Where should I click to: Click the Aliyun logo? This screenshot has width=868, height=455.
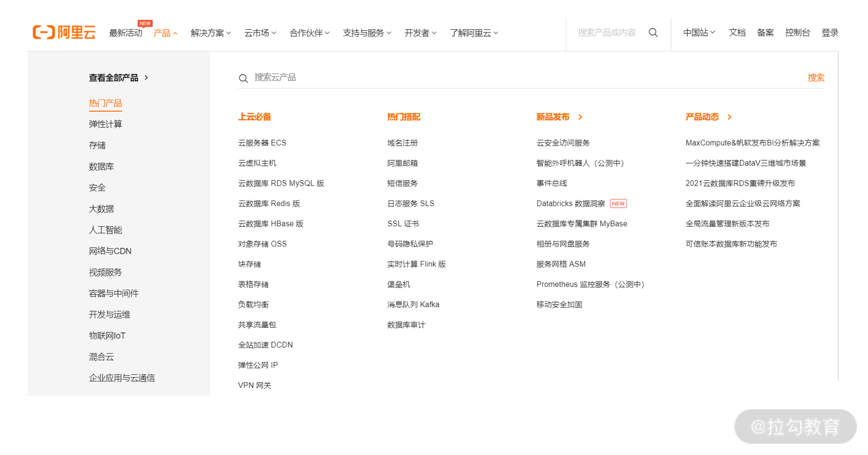[x=64, y=32]
